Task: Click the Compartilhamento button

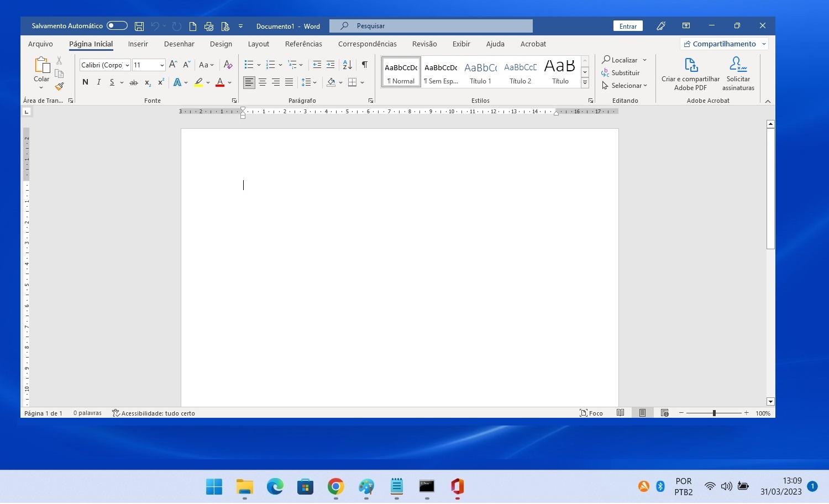Action: (720, 44)
